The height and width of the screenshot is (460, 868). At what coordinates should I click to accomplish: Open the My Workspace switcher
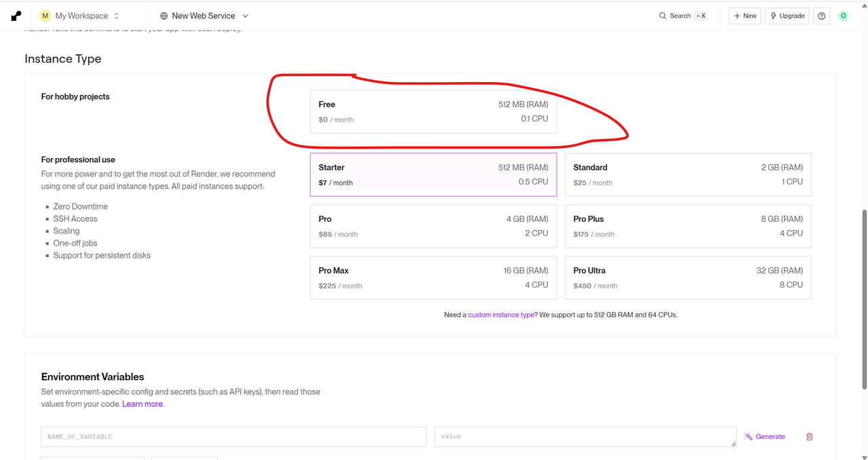[79, 16]
